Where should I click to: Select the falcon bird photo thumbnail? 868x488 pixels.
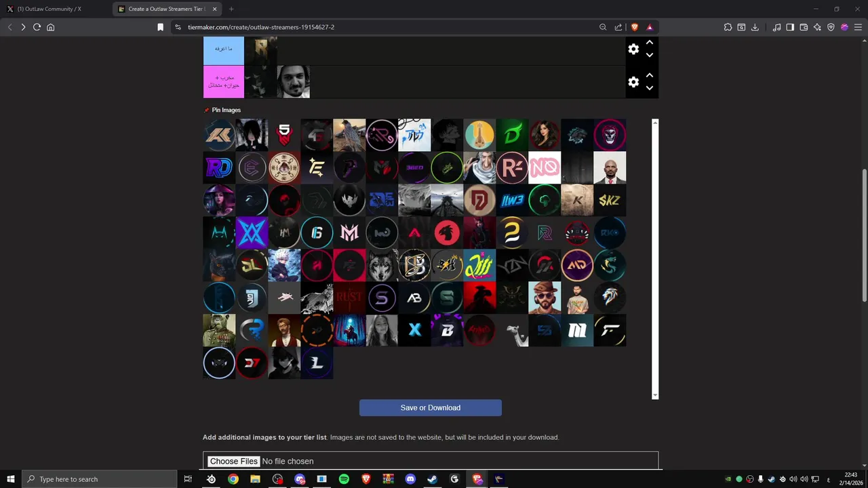click(349, 135)
